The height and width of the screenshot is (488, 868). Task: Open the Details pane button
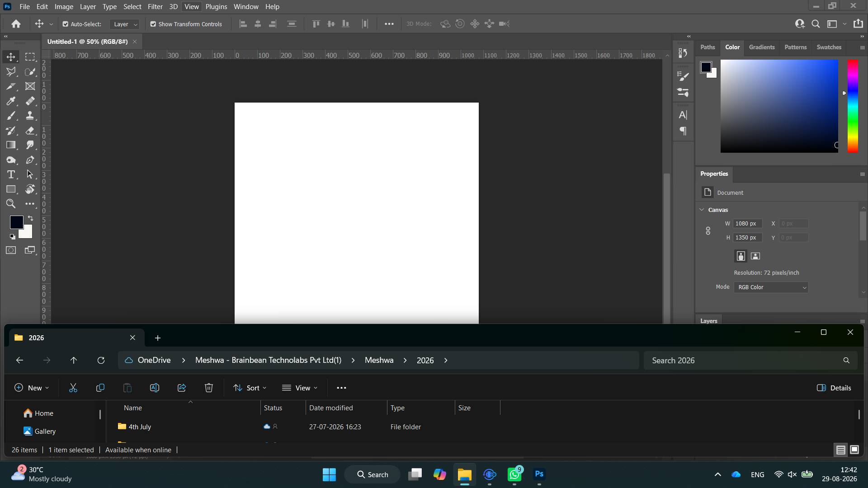point(834,388)
